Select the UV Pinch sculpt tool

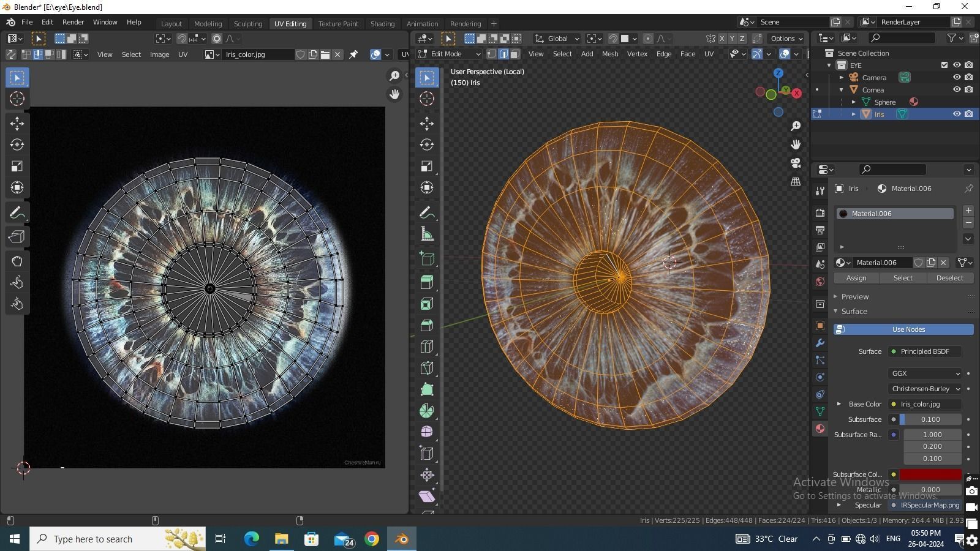17,304
